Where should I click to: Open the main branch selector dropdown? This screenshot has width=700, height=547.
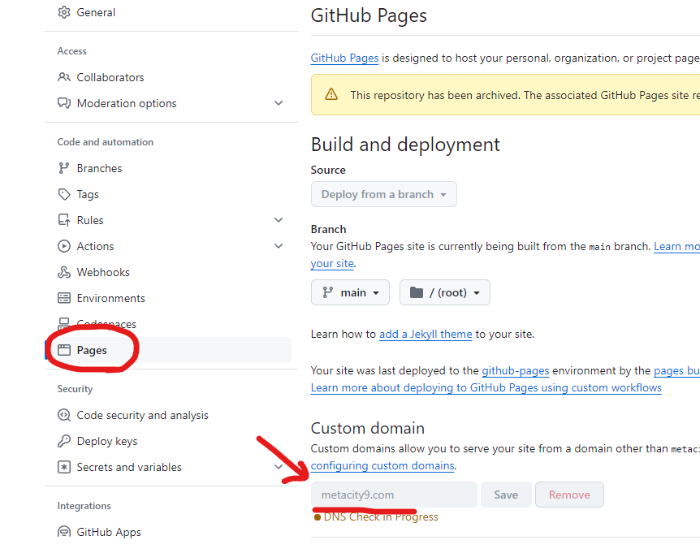tap(350, 293)
